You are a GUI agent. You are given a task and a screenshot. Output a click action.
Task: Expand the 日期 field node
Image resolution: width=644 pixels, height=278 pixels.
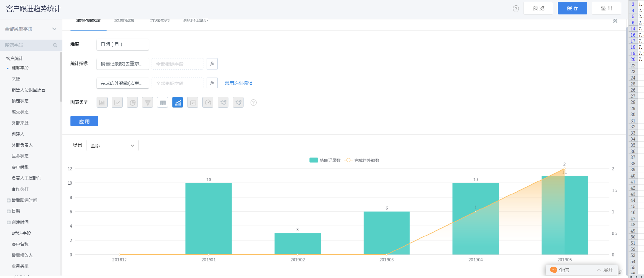9,211
